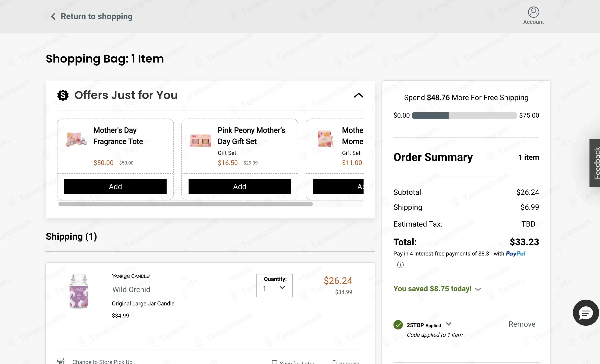Image resolution: width=600 pixels, height=364 pixels.
Task: Click the free shipping progress bar
Action: coord(464,115)
